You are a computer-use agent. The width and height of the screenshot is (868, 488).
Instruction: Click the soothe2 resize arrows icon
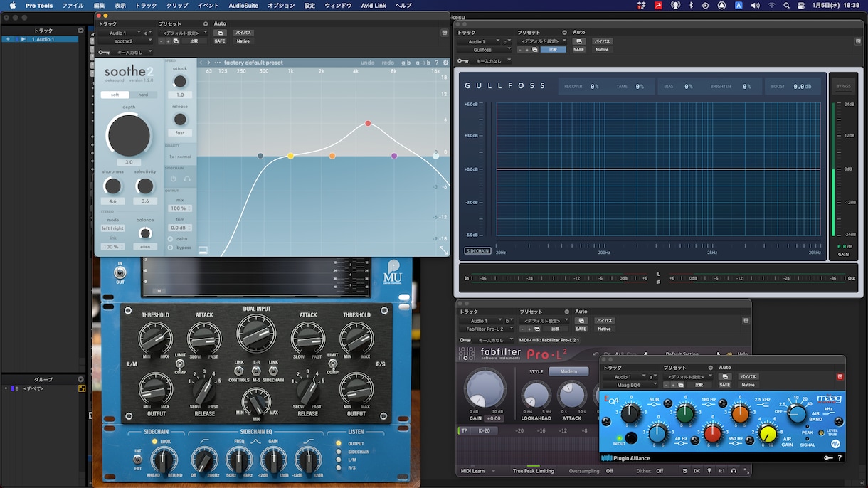(x=443, y=250)
